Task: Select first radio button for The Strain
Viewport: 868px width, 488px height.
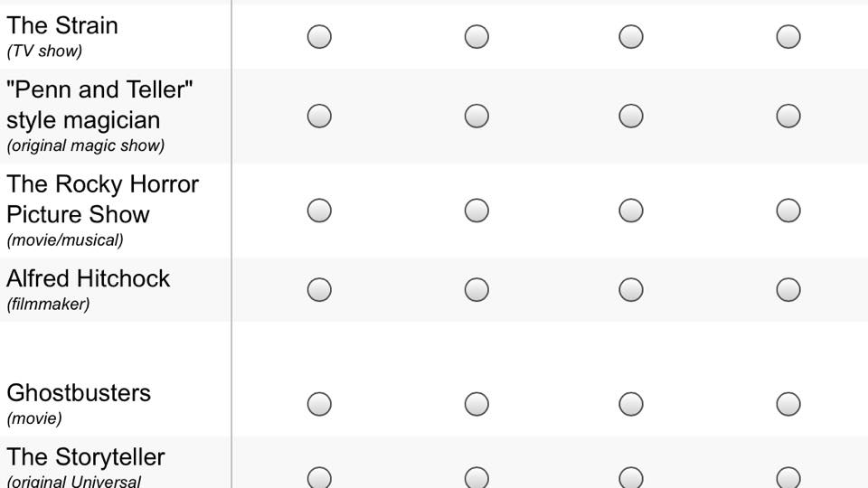Action: 319,37
